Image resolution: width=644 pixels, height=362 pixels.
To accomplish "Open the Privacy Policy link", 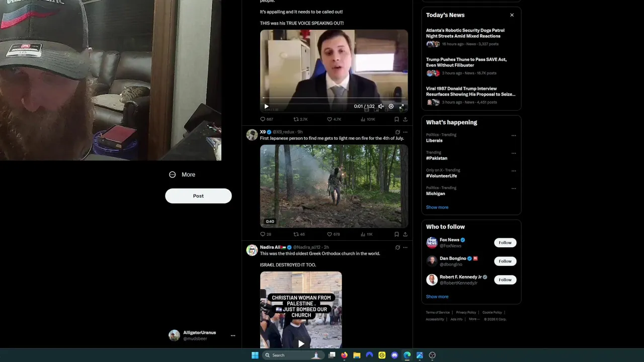I will 466,313.
